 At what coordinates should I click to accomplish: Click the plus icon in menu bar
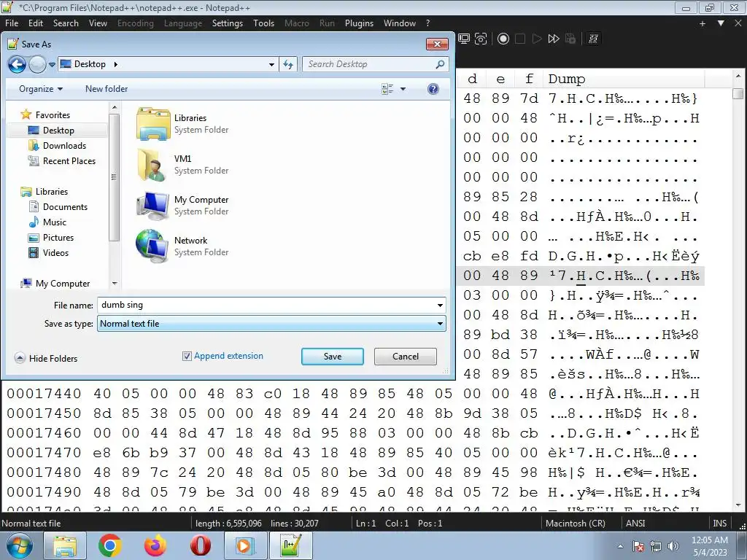(703, 23)
